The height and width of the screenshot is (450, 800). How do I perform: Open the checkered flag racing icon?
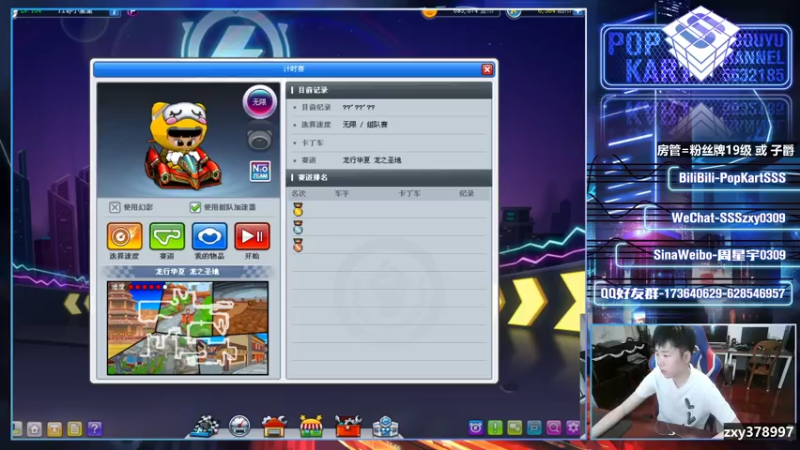point(205,427)
